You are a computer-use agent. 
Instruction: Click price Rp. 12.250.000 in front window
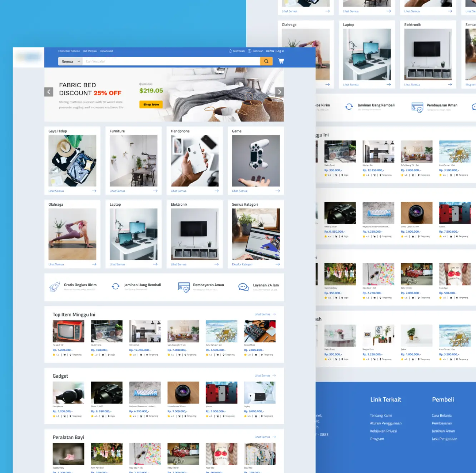pyautogui.click(x=140, y=350)
